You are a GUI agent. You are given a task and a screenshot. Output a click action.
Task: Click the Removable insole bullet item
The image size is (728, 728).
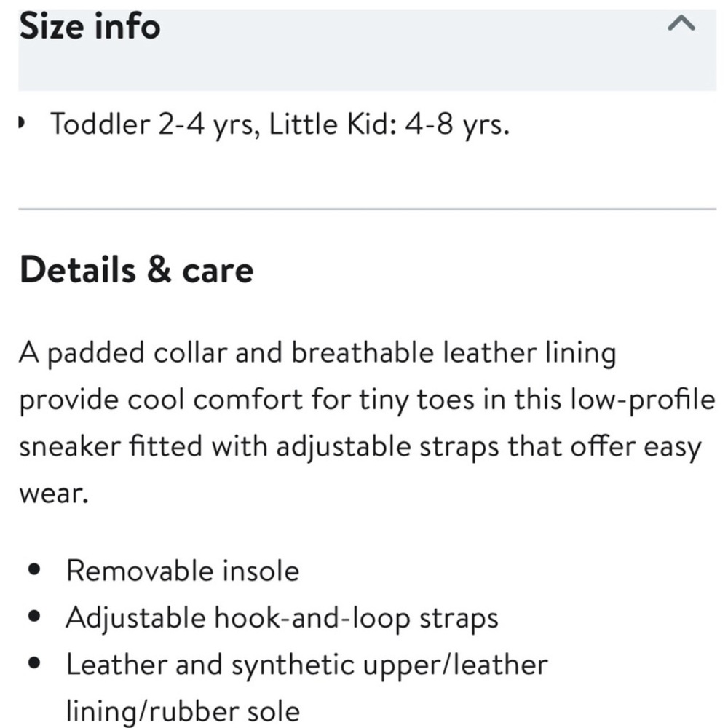[x=183, y=570]
